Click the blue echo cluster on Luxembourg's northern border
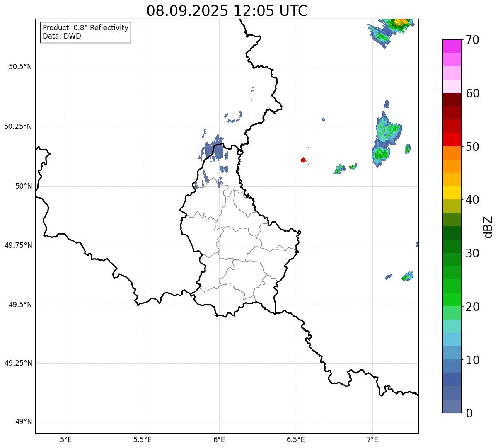 (x=214, y=149)
